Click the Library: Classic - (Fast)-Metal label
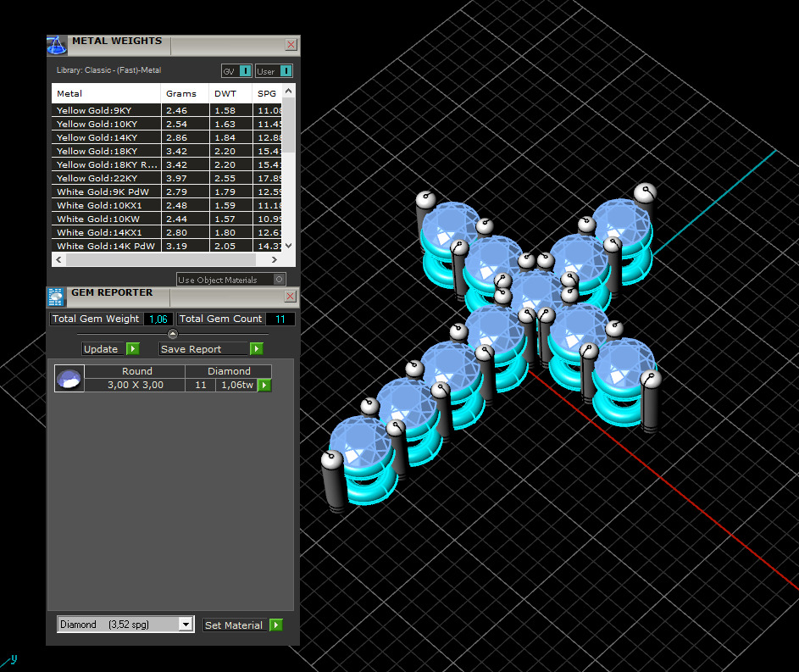The image size is (799, 672). point(108,70)
